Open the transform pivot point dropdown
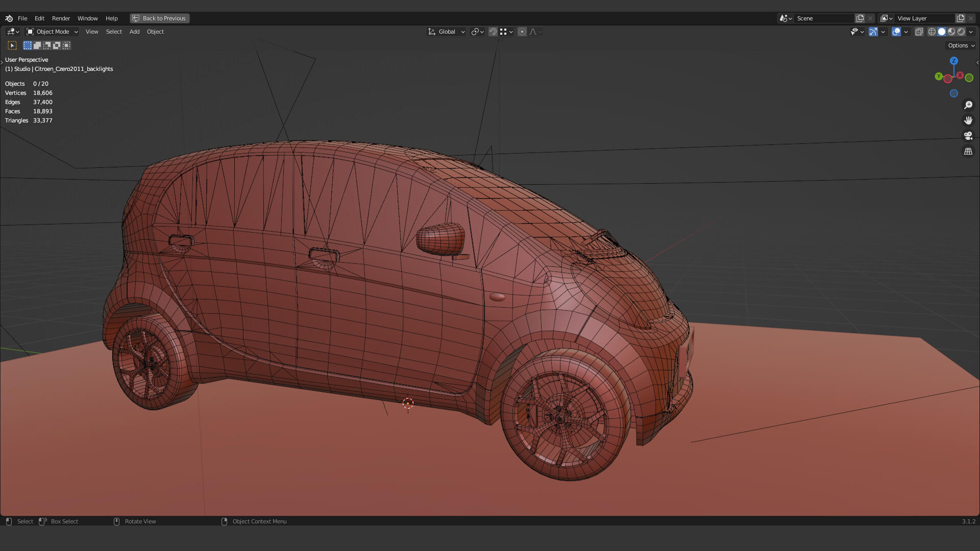 click(x=477, y=32)
